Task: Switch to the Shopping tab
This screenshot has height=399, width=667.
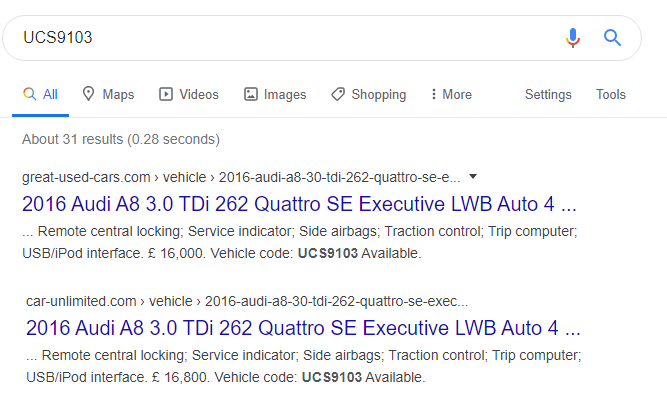Action: pos(368,94)
